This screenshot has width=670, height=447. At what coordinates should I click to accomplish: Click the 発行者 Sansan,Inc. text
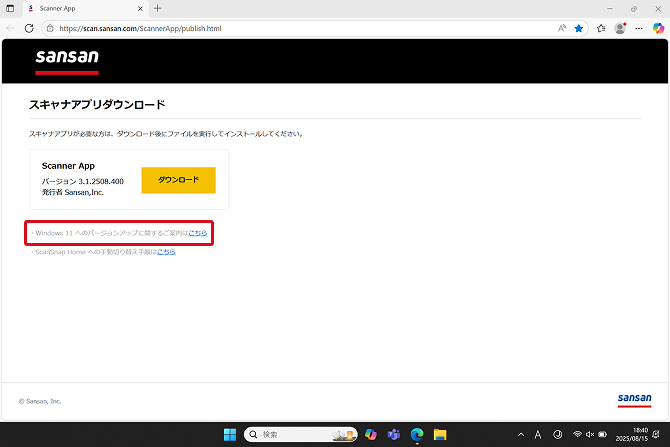tap(73, 192)
